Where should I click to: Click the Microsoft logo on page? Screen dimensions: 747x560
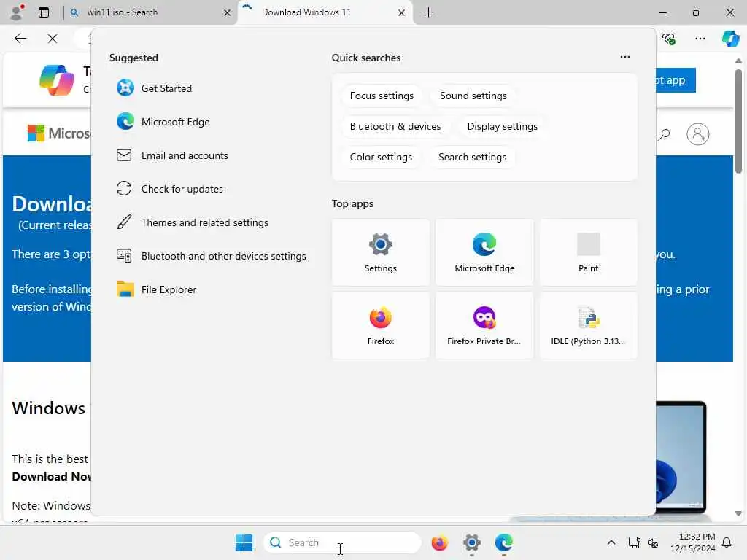click(x=59, y=133)
